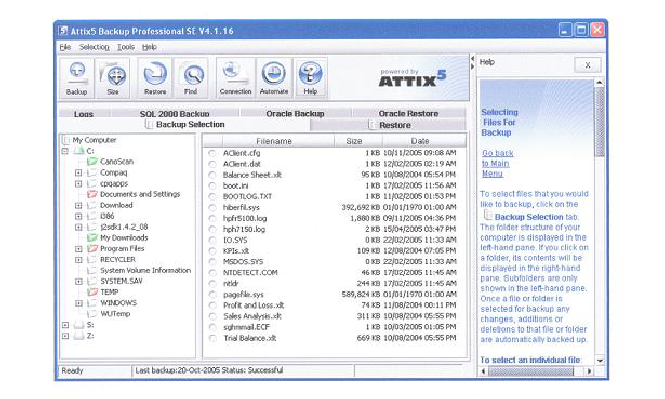
Task: Click the Automate toolbar icon
Action: pyautogui.click(x=274, y=78)
